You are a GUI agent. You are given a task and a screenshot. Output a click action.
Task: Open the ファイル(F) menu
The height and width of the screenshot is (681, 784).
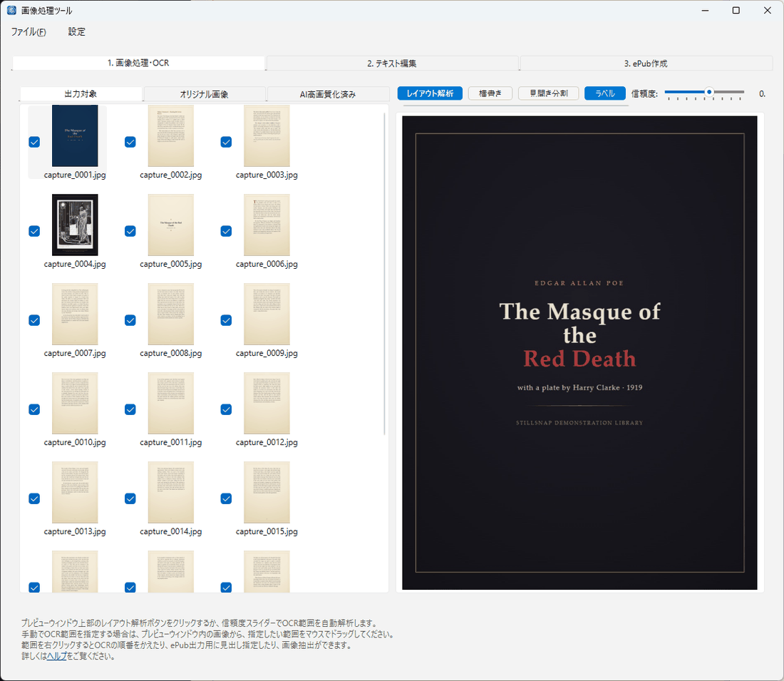click(29, 32)
